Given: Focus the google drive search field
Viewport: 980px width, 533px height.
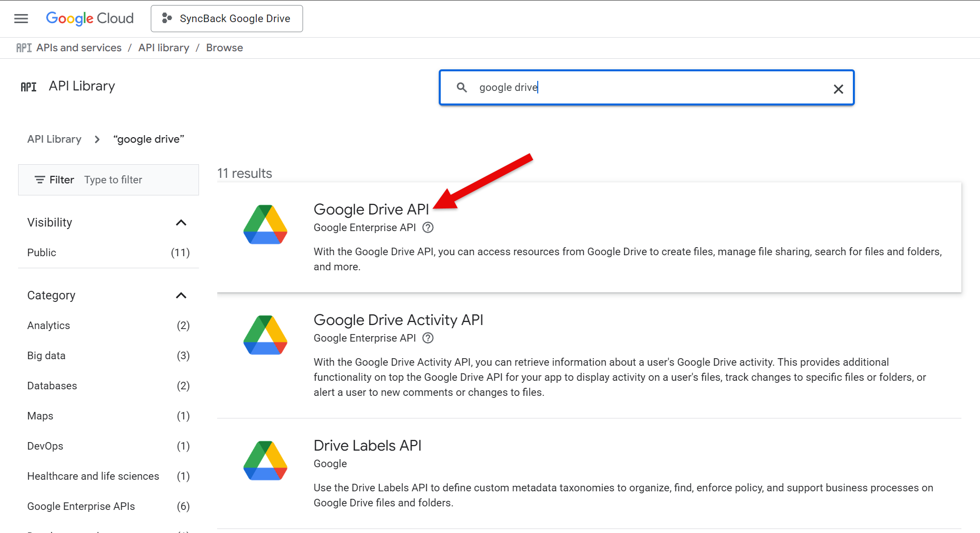Looking at the screenshot, I should coord(647,87).
